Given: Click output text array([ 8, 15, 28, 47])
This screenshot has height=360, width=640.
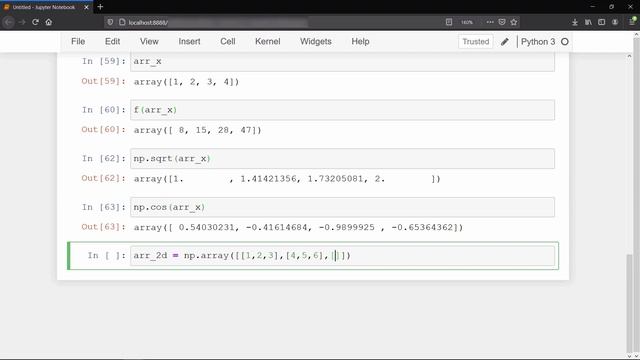Looking at the screenshot, I should [198, 131].
